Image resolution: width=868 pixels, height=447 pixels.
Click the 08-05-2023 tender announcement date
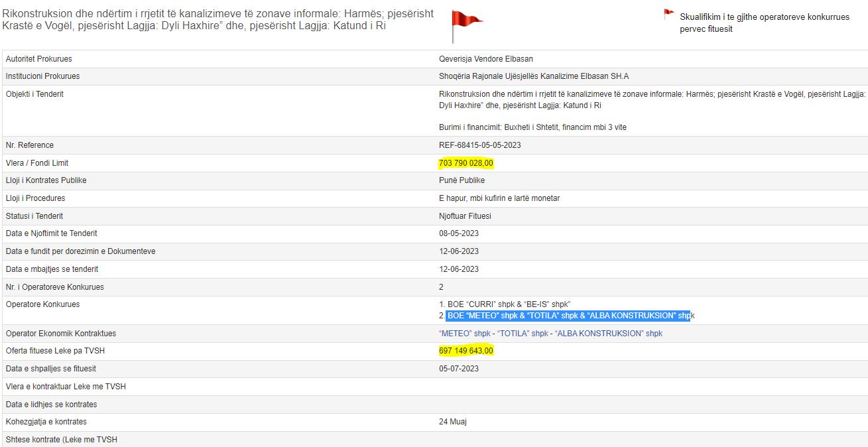point(458,233)
